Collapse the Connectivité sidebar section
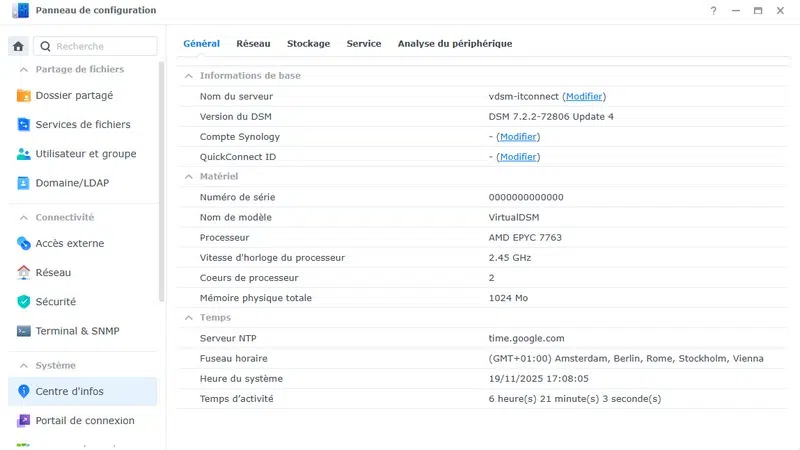The height and width of the screenshot is (450, 800). (23, 217)
